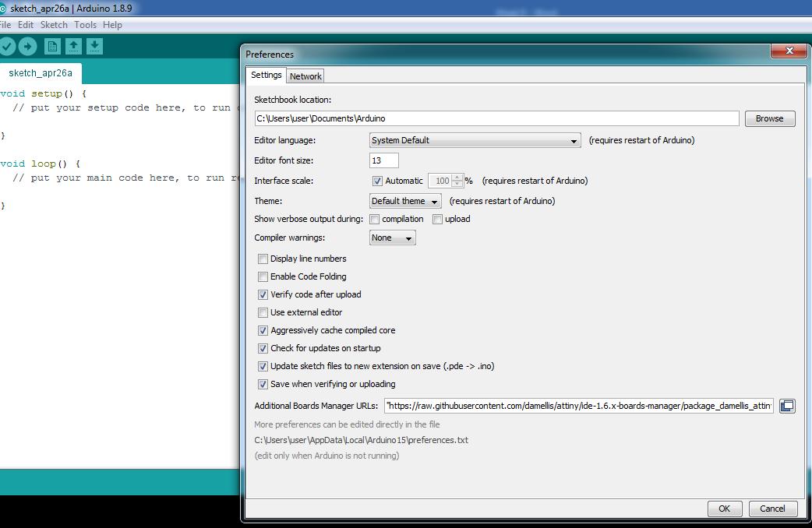The image size is (812, 528).
Task: Enable Display line numbers
Action: 263,259
